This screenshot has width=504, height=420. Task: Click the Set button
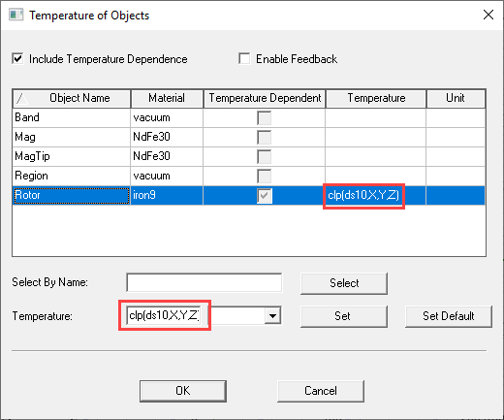[x=344, y=316]
